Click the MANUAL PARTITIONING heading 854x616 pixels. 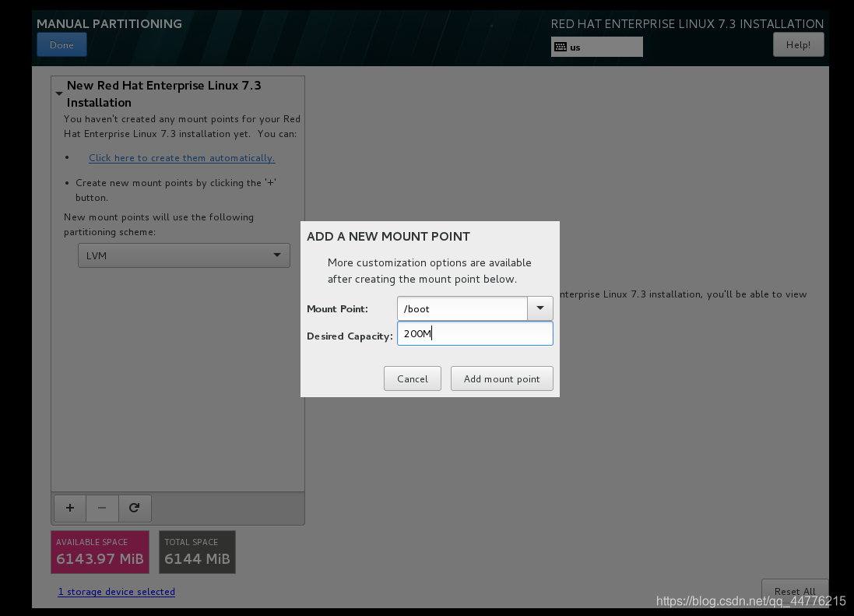pos(110,24)
